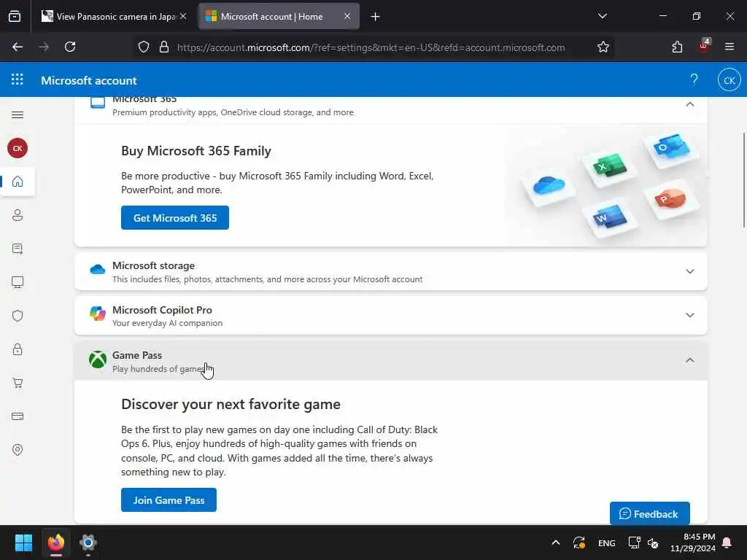Image resolution: width=747 pixels, height=560 pixels.
Task: Click the Microsoft Copilot Pro heading
Action: pyautogui.click(x=162, y=310)
